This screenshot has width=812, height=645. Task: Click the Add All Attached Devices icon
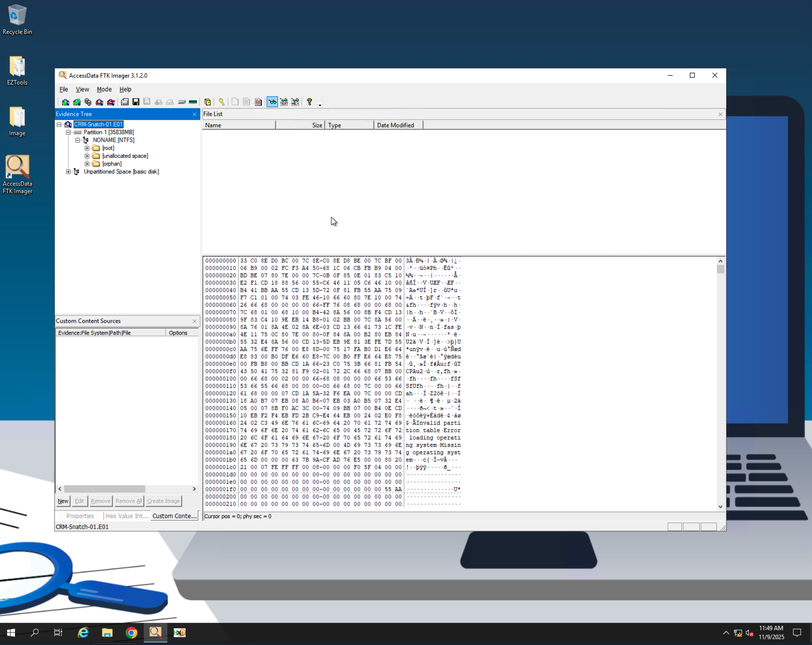click(x=77, y=102)
